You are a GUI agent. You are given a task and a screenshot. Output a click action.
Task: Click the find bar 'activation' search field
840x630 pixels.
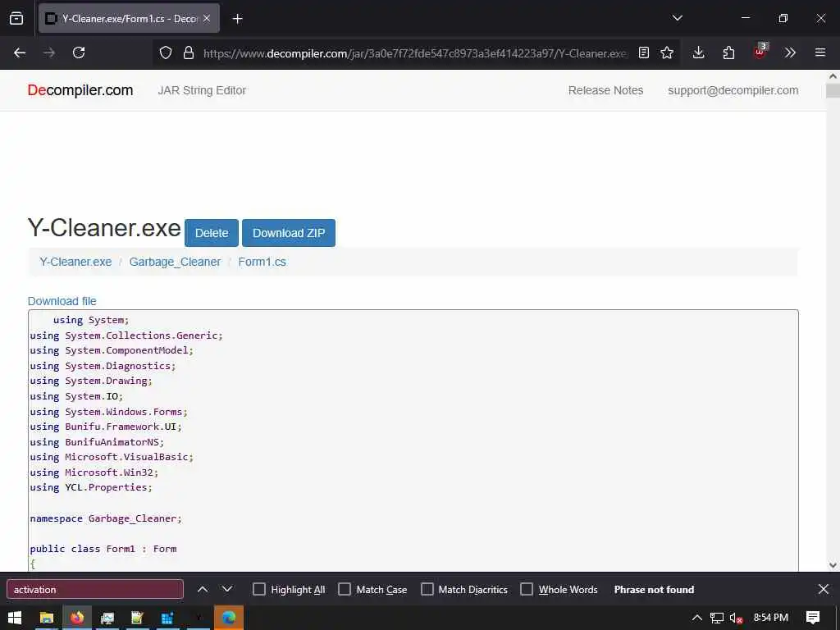coord(95,589)
